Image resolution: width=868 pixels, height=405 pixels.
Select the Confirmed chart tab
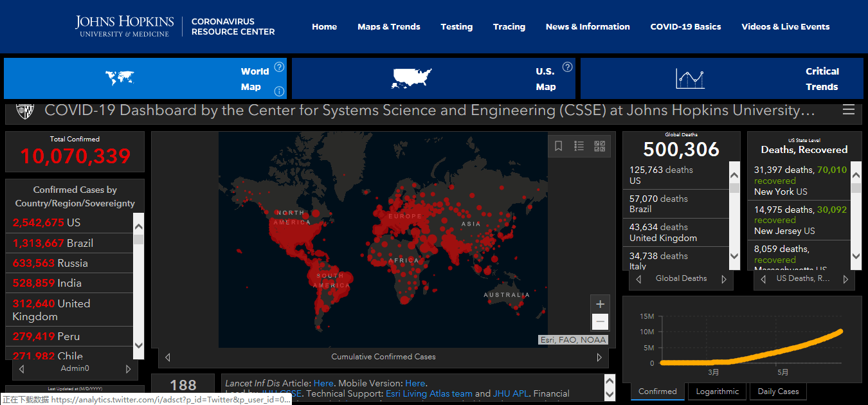coord(658,392)
